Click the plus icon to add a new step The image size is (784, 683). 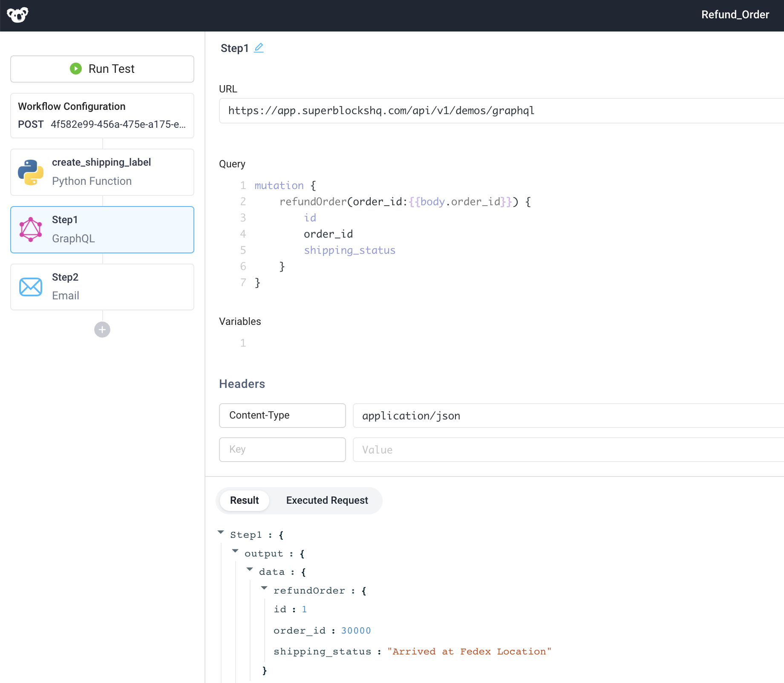coord(102,329)
